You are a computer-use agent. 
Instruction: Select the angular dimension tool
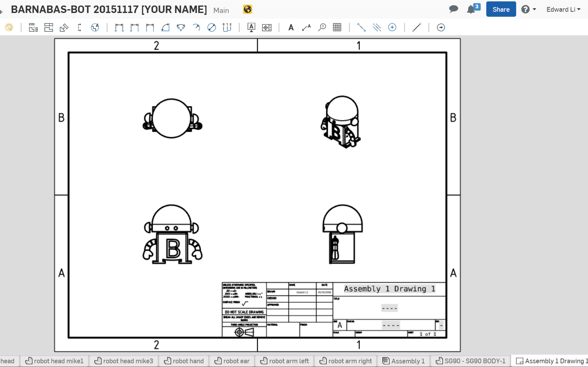pos(165,28)
